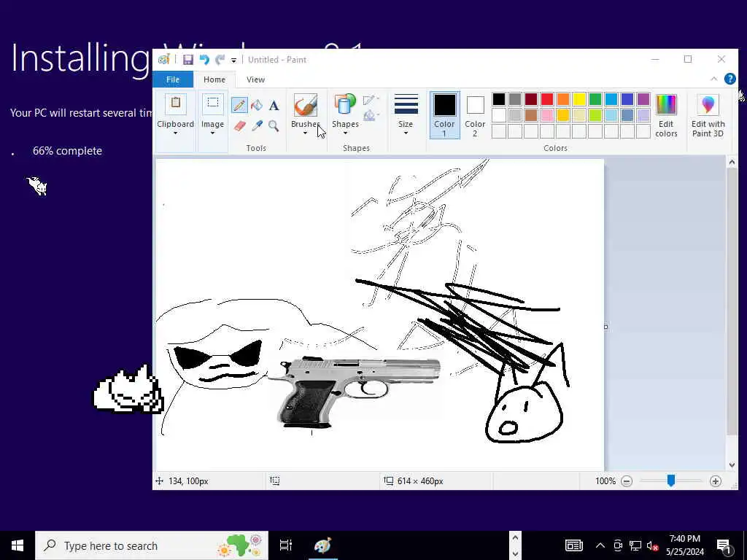Pick the green color swatch
This screenshot has height=560, width=747.
pyautogui.click(x=595, y=99)
